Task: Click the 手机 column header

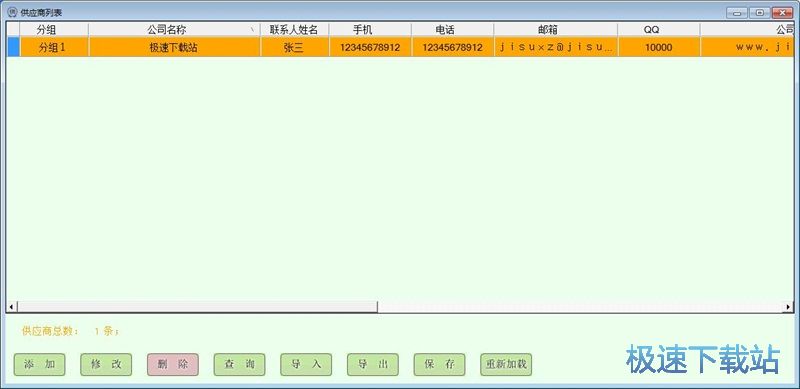Action: pos(370,30)
